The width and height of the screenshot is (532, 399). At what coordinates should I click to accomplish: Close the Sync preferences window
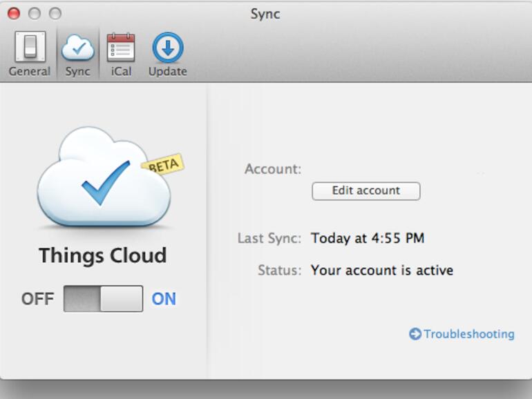coord(14,14)
